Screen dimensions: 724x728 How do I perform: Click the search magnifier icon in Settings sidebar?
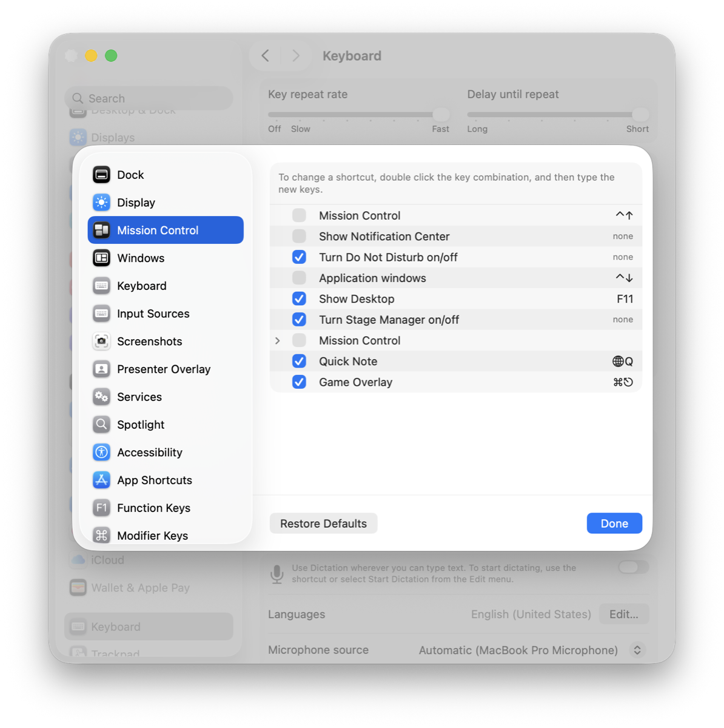tap(78, 98)
